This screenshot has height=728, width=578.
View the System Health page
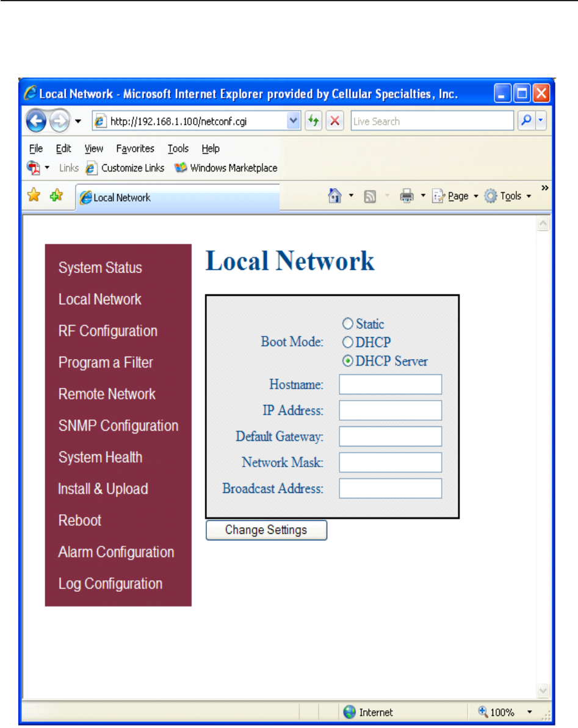[x=100, y=457]
